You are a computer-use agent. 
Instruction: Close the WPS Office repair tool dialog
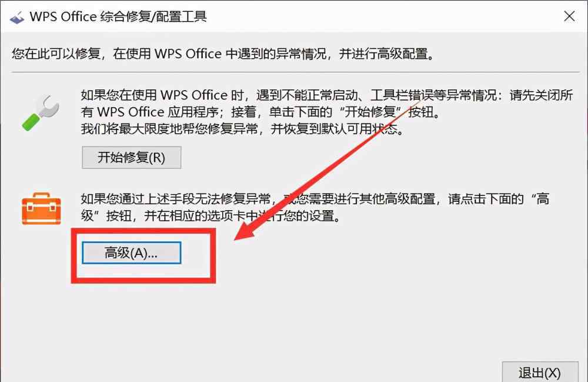pyautogui.click(x=569, y=16)
